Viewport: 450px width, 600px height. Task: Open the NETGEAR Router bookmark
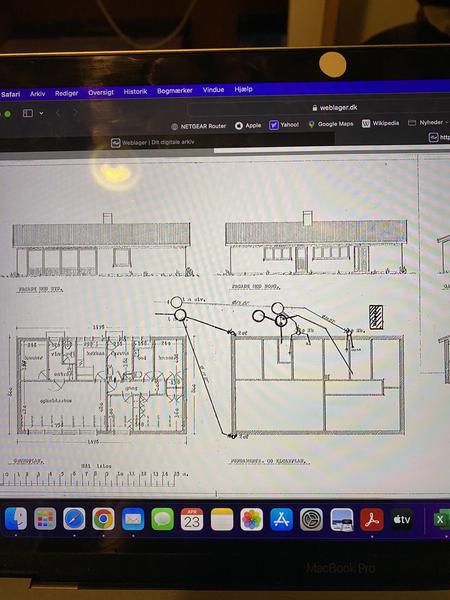coord(199,126)
